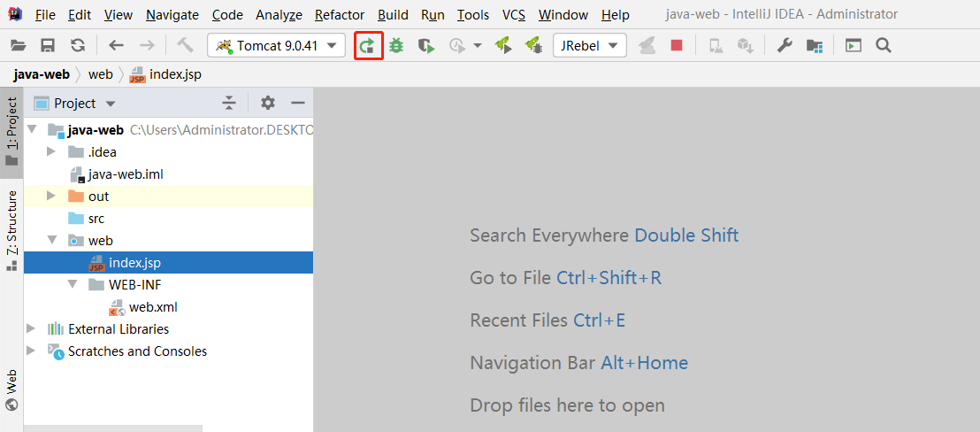Image resolution: width=980 pixels, height=432 pixels.
Task: Click the collapse all icon in Project panel
Action: click(x=229, y=104)
